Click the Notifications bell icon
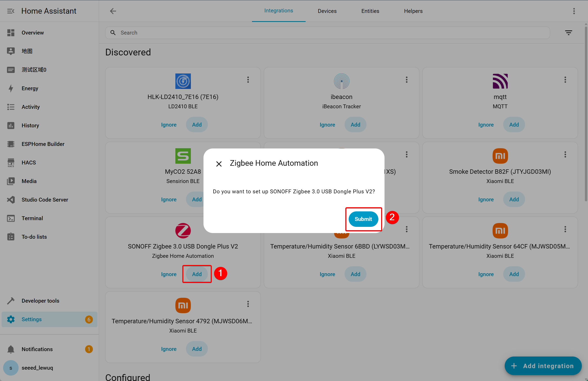This screenshot has height=381, width=588. [11, 349]
